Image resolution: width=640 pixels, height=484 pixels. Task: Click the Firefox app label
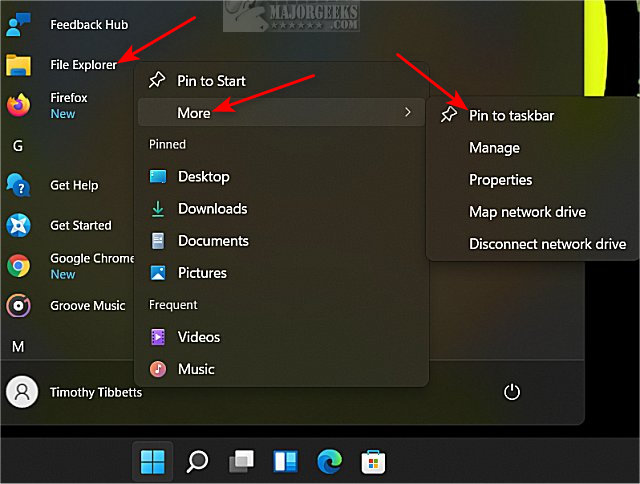69,98
